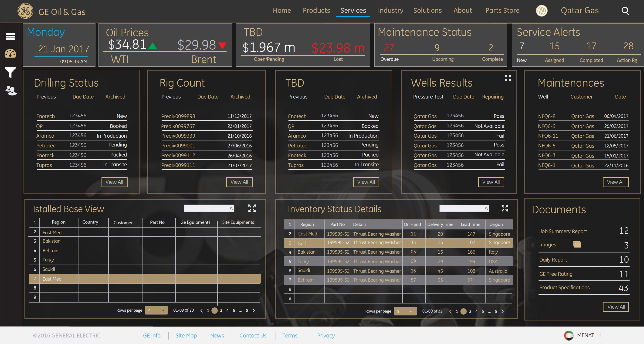
Task: Expand Installed Base View to fullscreen
Action: [x=252, y=208]
